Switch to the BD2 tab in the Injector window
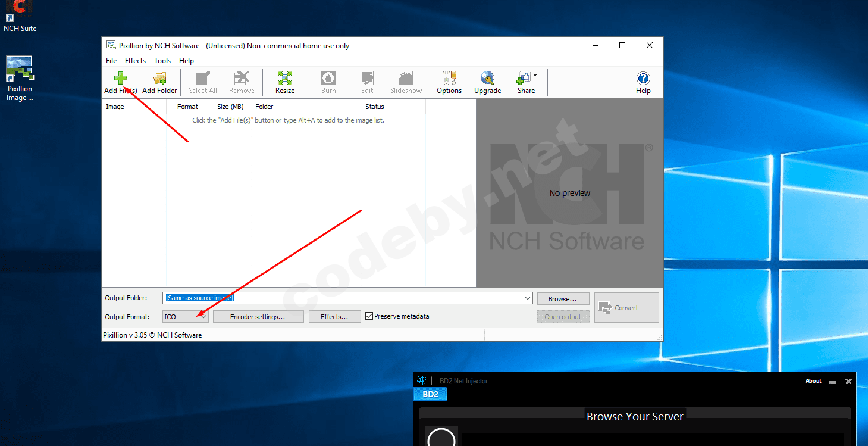Image resolution: width=868 pixels, height=446 pixels. pyautogui.click(x=430, y=394)
